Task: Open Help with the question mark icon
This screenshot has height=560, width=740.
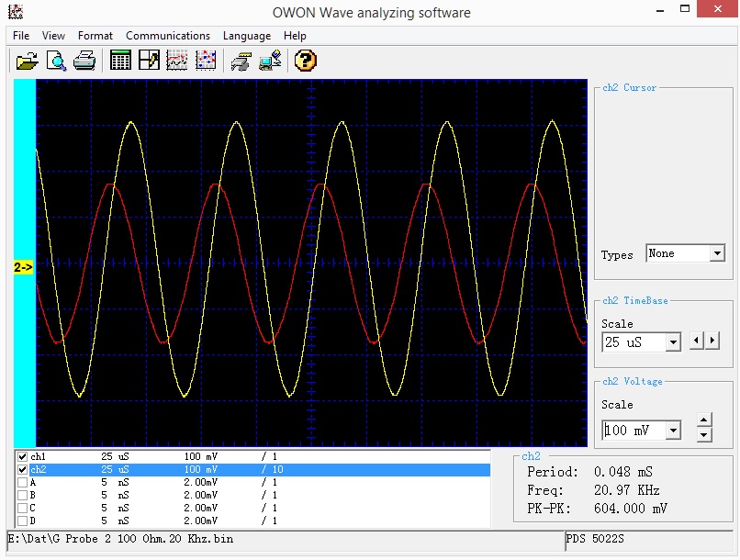Action: click(x=306, y=61)
